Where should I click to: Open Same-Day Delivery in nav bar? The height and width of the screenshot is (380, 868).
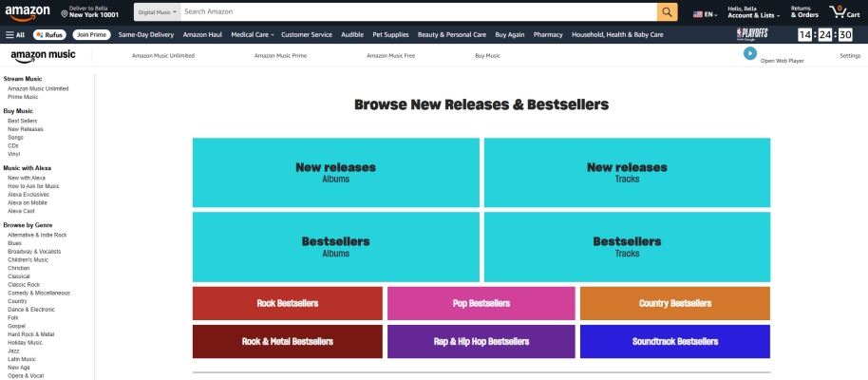point(146,34)
